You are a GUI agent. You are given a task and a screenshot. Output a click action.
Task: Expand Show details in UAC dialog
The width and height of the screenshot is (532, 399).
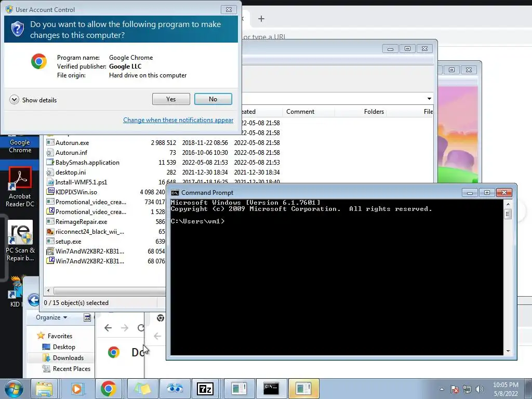(33, 100)
